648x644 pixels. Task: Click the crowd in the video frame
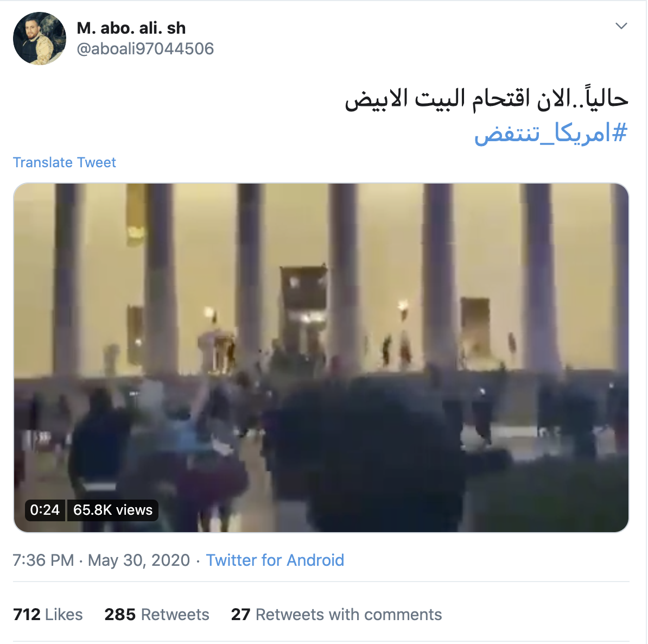coord(321,447)
